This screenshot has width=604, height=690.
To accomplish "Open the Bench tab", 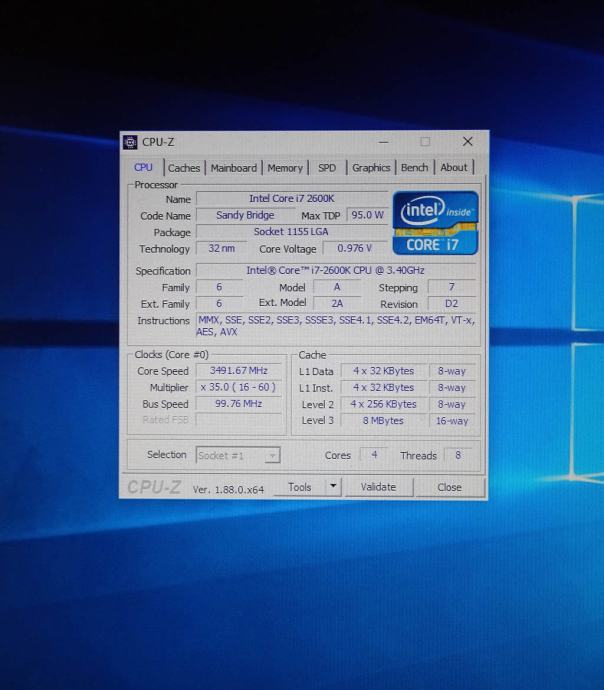I will click(414, 168).
